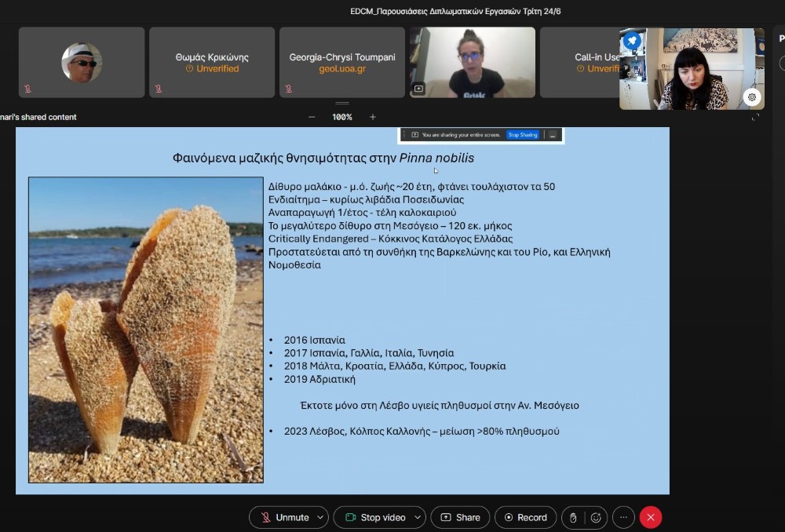
Task: Open the reactions emoji icon
Action: coord(596,517)
